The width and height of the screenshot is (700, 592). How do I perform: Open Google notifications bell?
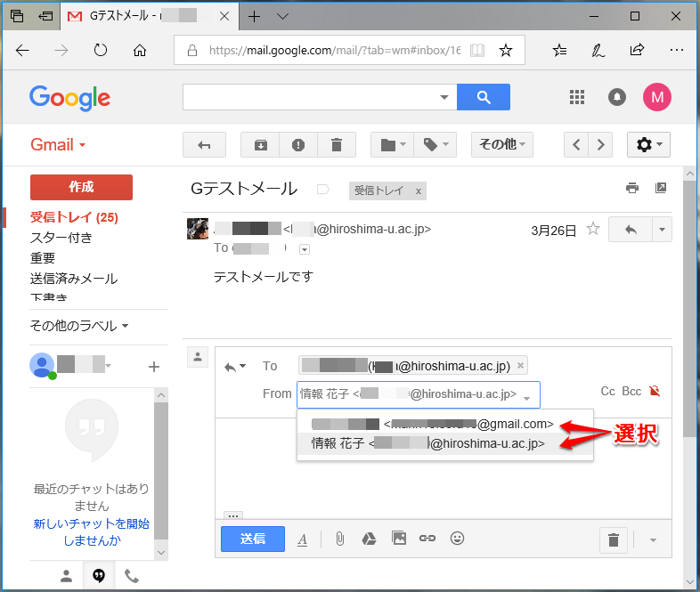tap(617, 97)
